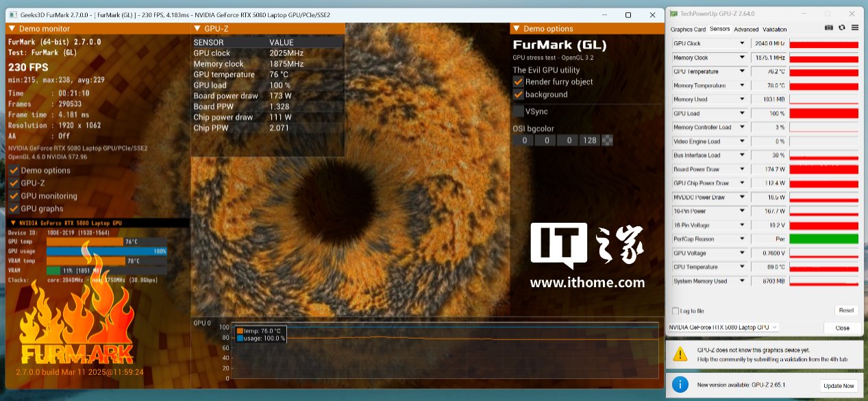
Task: Click the Reset button in GPU-Z
Action: 846,311
